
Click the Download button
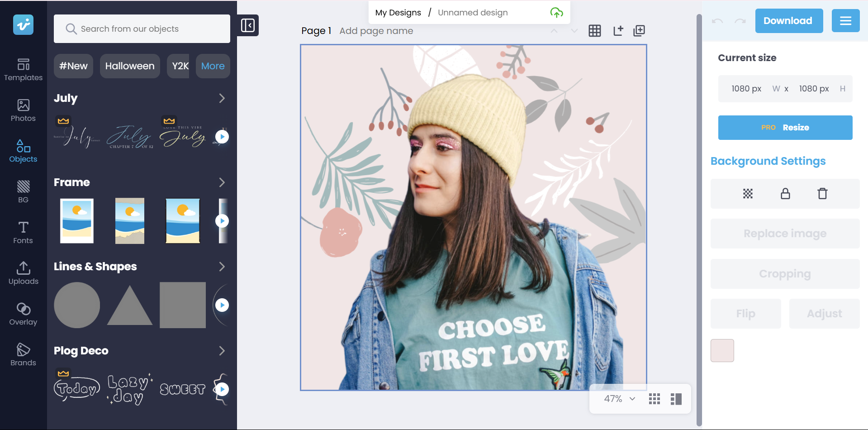click(788, 20)
